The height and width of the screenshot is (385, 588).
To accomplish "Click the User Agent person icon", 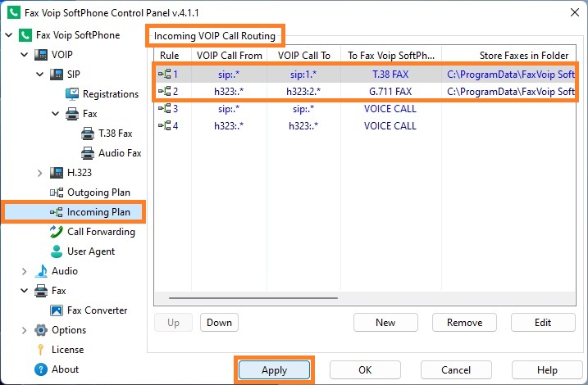I will 57,251.
